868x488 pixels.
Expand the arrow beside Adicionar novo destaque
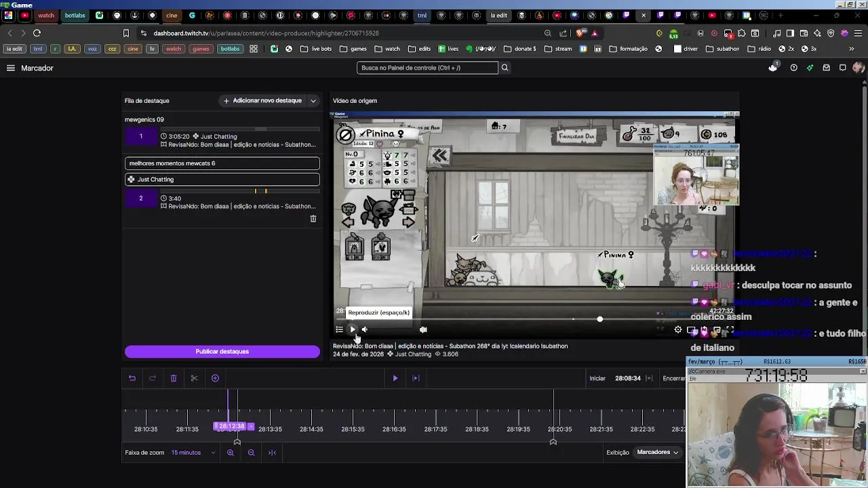pyautogui.click(x=313, y=101)
